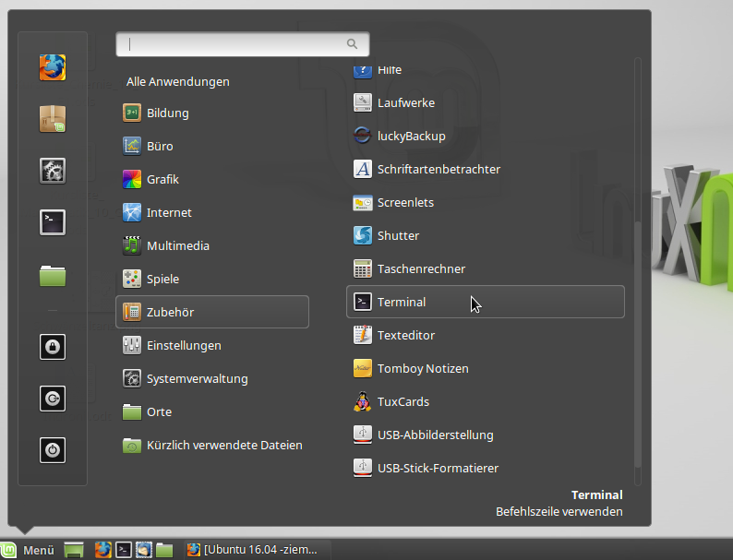Select the Multimedia category
This screenshot has width=733, height=560.
(x=212, y=245)
